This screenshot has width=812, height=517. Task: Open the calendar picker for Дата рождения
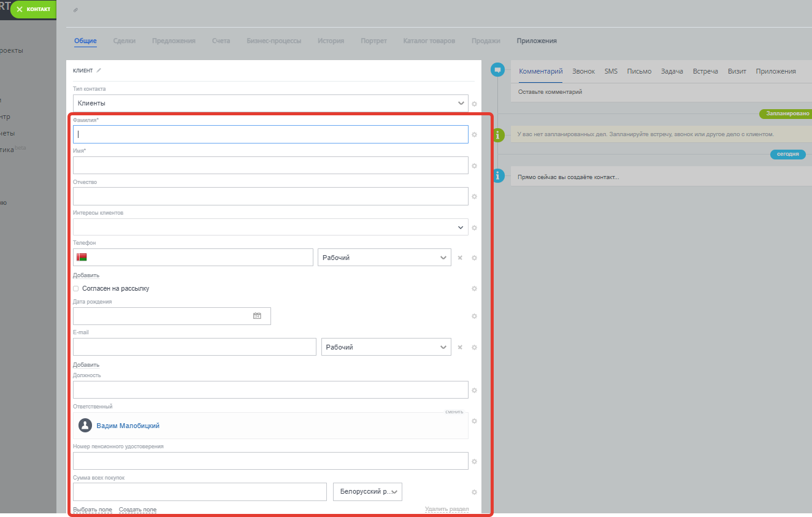(x=257, y=316)
